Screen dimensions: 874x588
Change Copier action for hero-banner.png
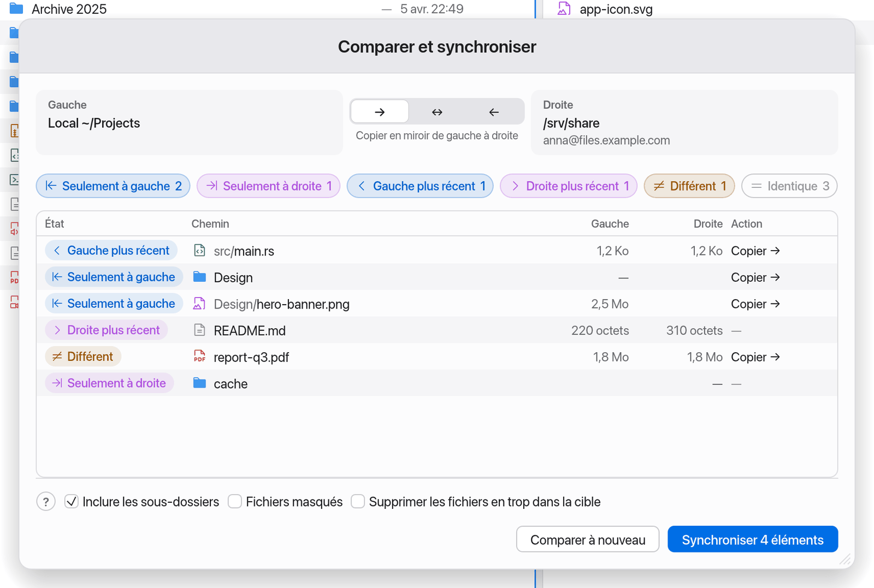click(x=755, y=304)
